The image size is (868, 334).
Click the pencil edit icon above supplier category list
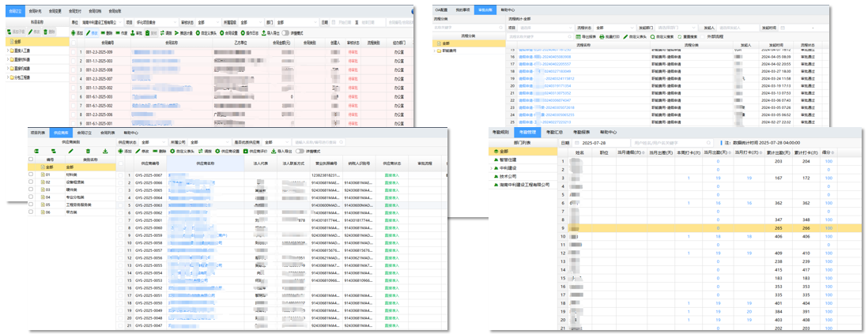(x=70, y=151)
